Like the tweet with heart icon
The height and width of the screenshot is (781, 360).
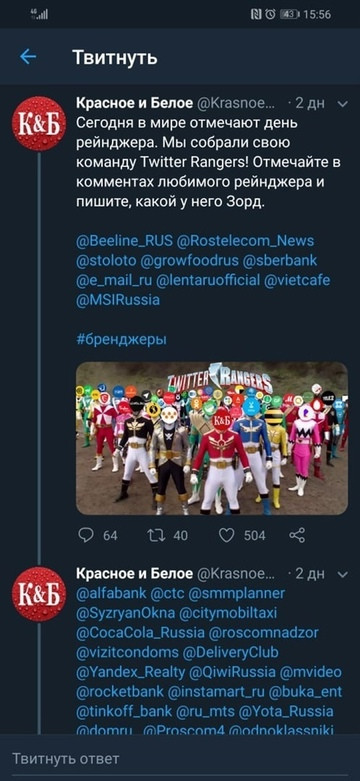(227, 535)
